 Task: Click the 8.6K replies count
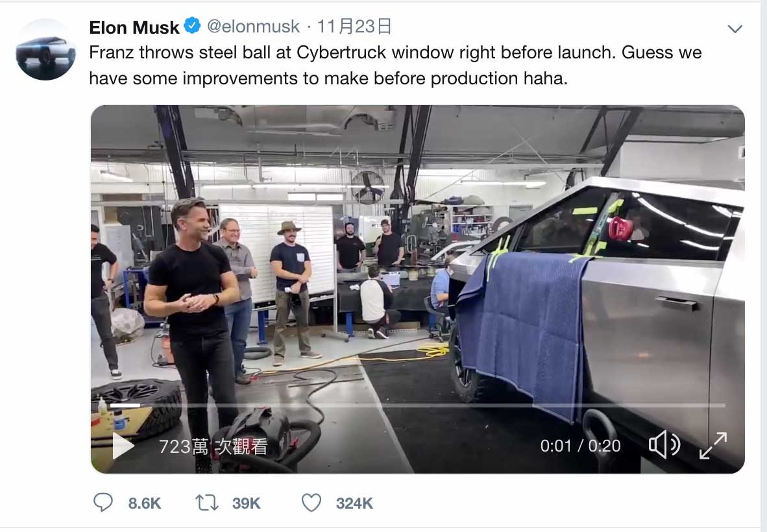click(144, 503)
